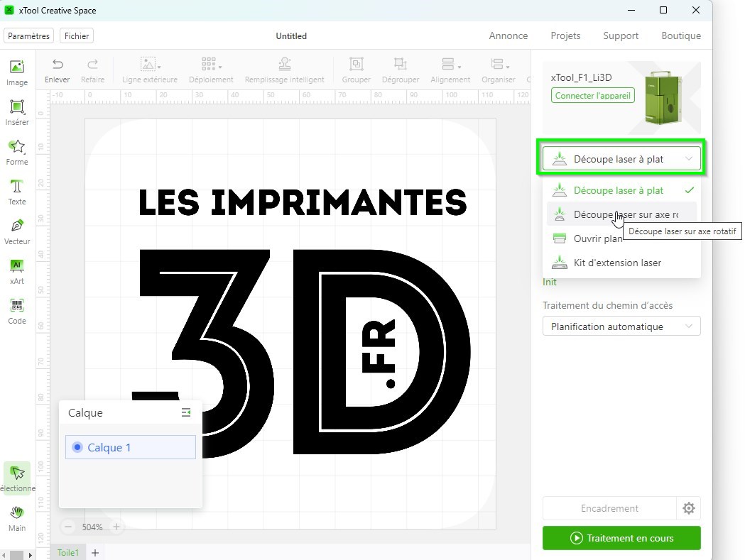Open the Paramètres menu
The image size is (745, 560).
click(x=28, y=36)
